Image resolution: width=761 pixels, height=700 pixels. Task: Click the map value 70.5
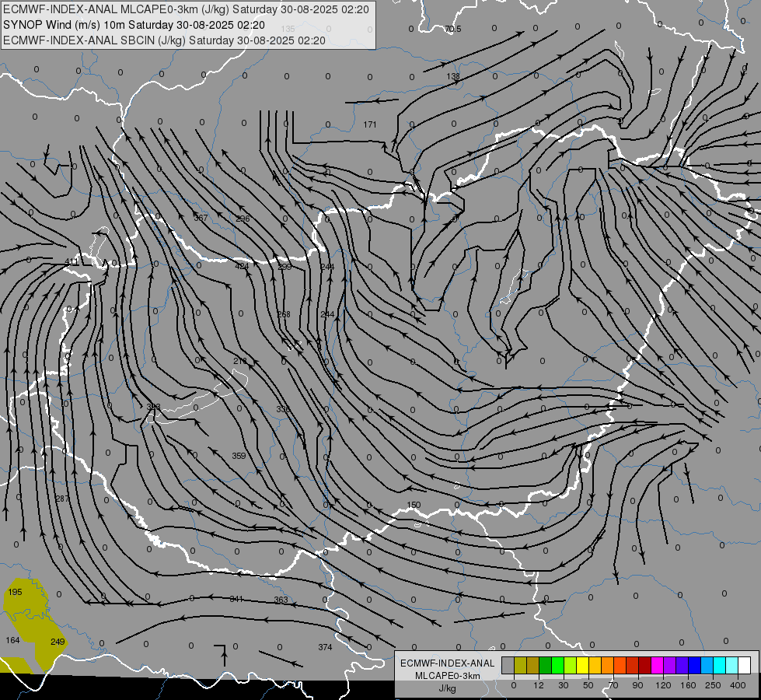453,29
